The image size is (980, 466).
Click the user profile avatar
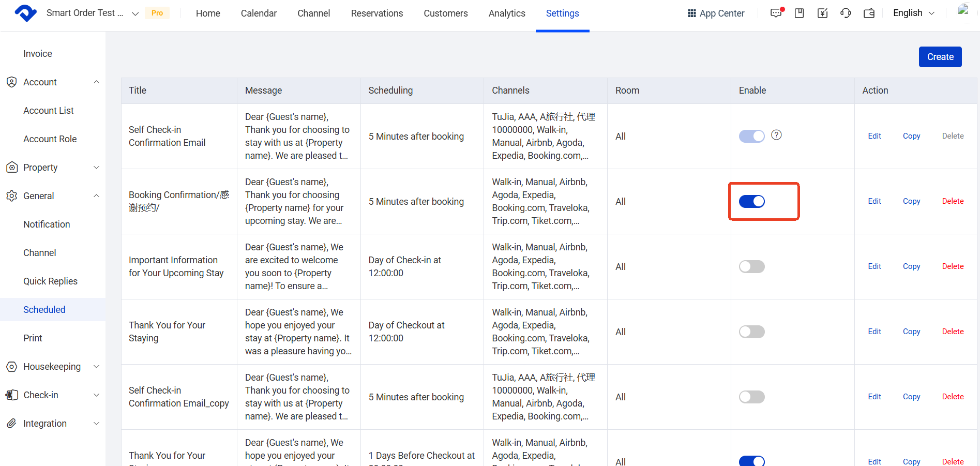click(x=962, y=11)
